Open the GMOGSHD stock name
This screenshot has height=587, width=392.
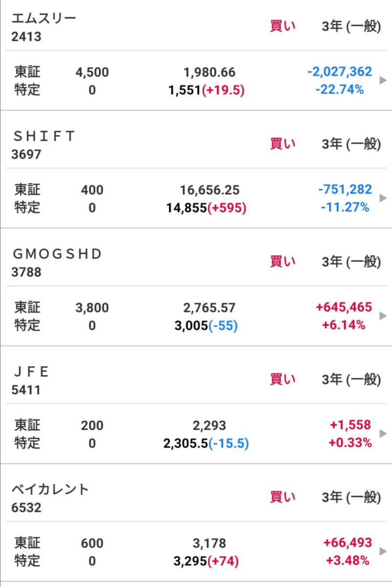point(57,254)
